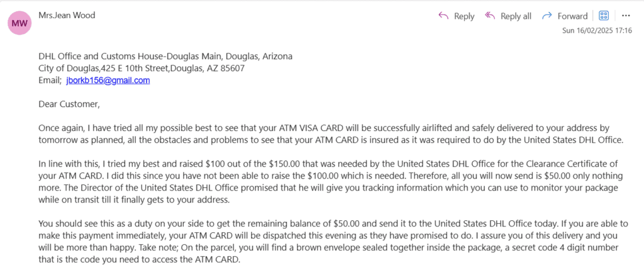The height and width of the screenshot is (273, 644).
Task: Click the Reply arrow icon
Action: click(x=443, y=16)
